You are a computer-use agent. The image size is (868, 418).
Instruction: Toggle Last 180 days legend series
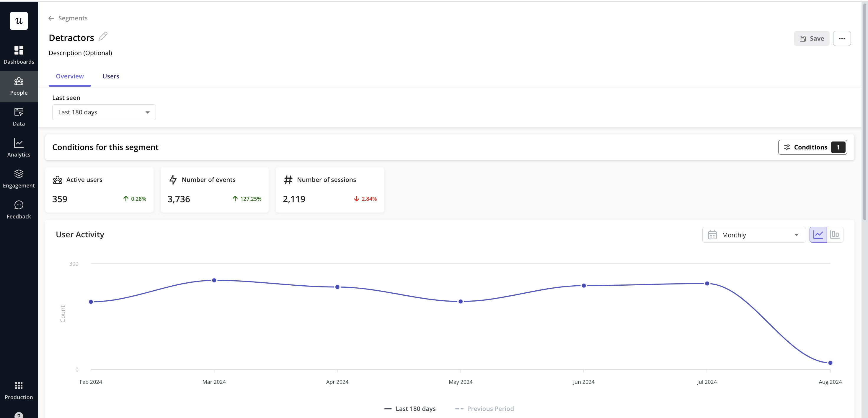pyautogui.click(x=410, y=409)
